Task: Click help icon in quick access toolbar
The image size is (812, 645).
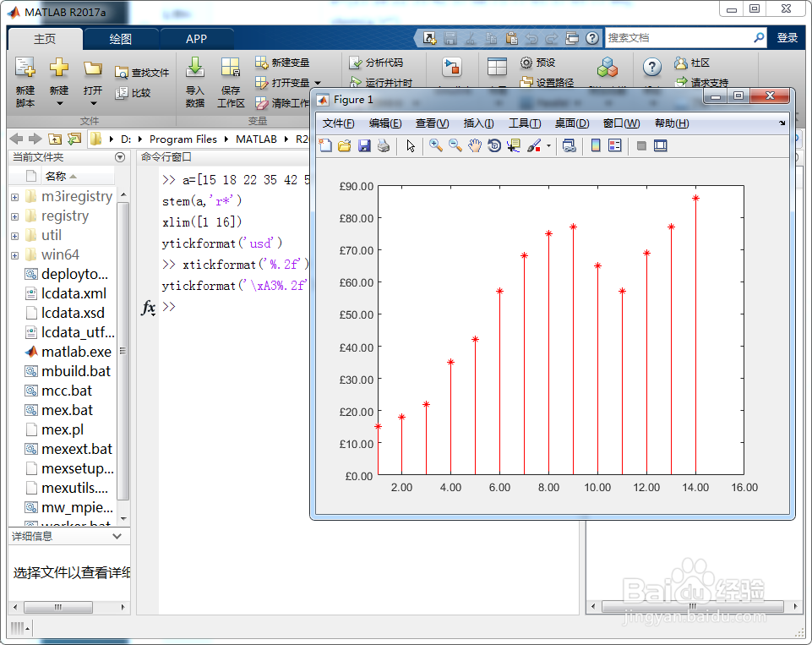Action: click(592, 38)
